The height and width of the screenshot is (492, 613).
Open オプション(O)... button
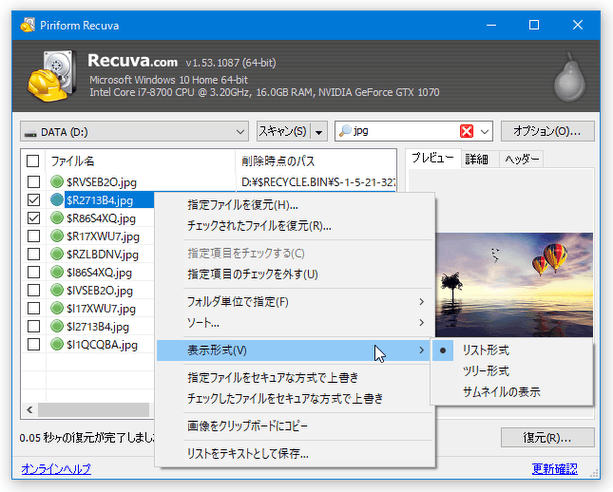547,131
